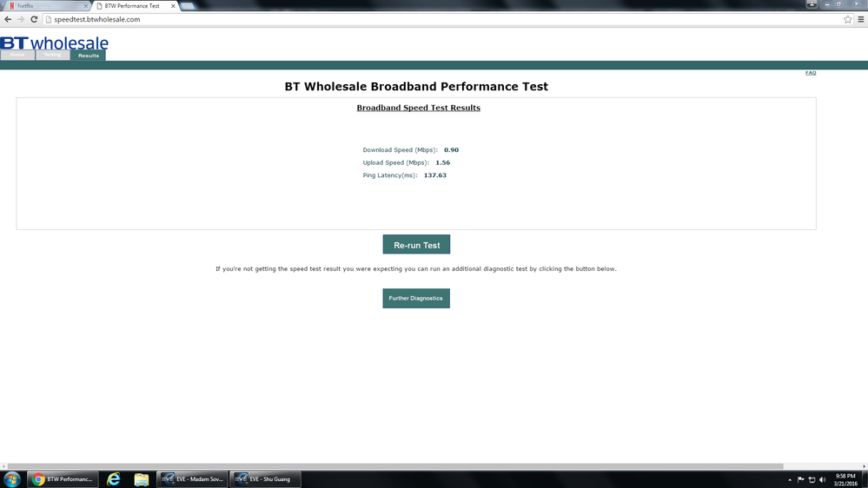Click the BT Wholesale Broadband Performance Test title

point(416,86)
